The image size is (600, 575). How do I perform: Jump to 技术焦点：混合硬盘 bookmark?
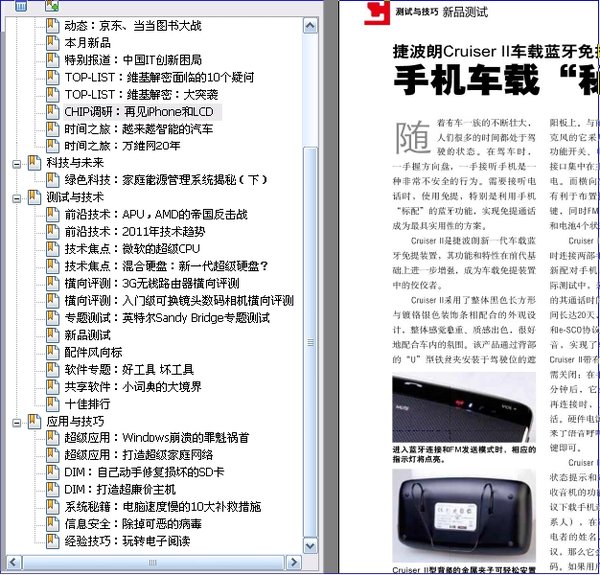coord(166,266)
